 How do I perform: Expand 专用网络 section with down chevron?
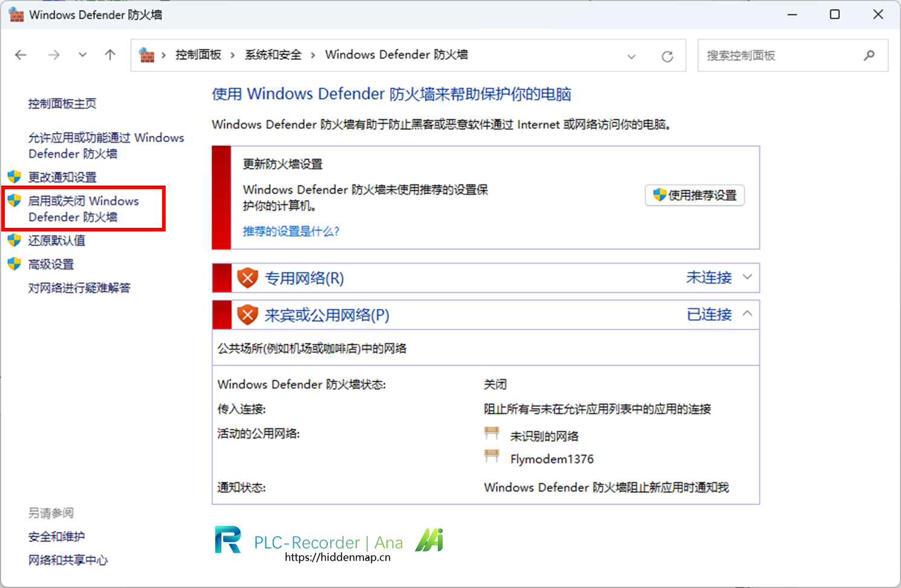click(x=747, y=277)
